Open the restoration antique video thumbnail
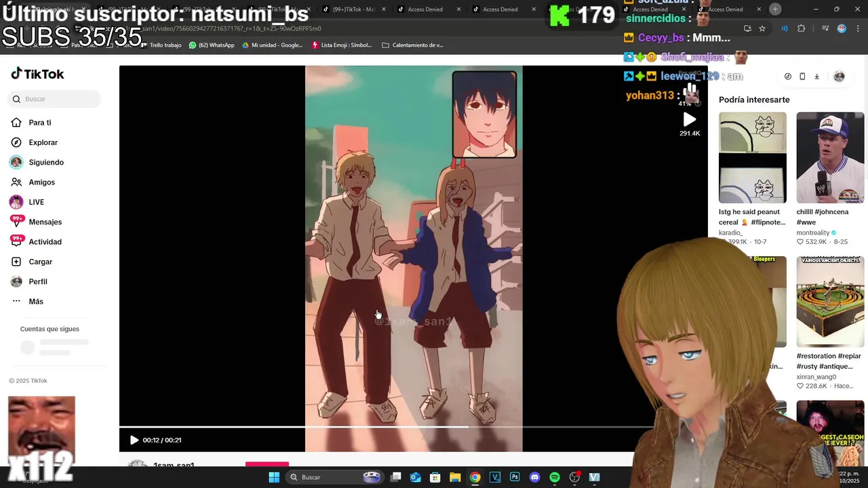The width and height of the screenshot is (868, 488). click(x=830, y=302)
